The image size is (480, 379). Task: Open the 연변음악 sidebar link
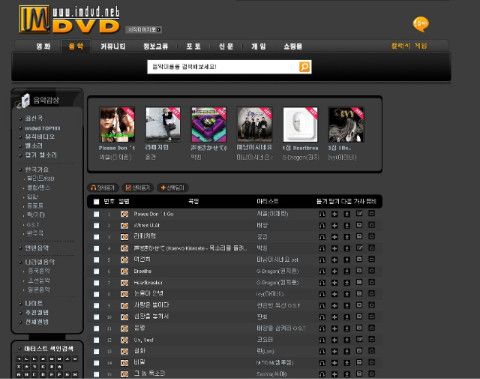point(37,248)
